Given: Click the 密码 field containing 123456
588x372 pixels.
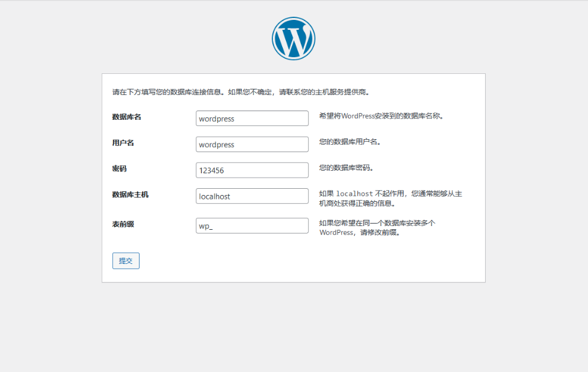Looking at the screenshot, I should coord(252,170).
